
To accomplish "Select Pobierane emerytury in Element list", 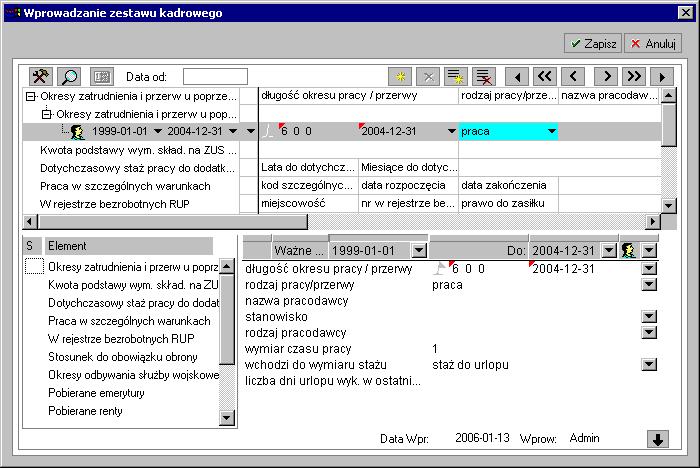I will [x=96, y=393].
